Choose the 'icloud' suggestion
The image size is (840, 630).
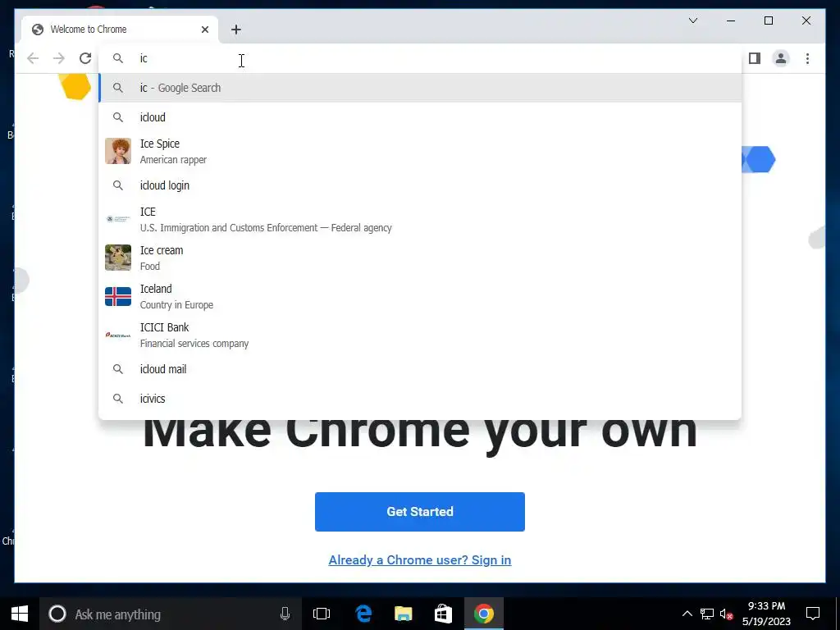click(x=421, y=117)
